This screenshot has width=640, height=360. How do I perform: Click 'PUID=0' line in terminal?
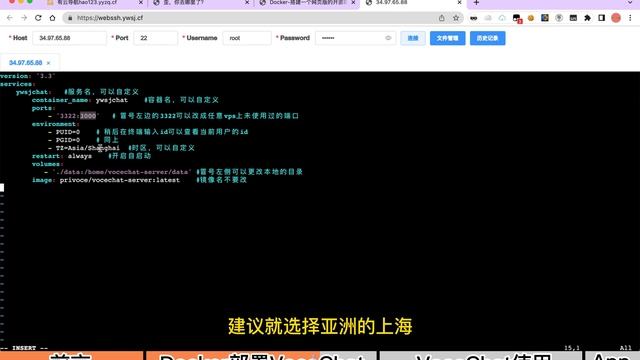pyautogui.click(x=68, y=132)
